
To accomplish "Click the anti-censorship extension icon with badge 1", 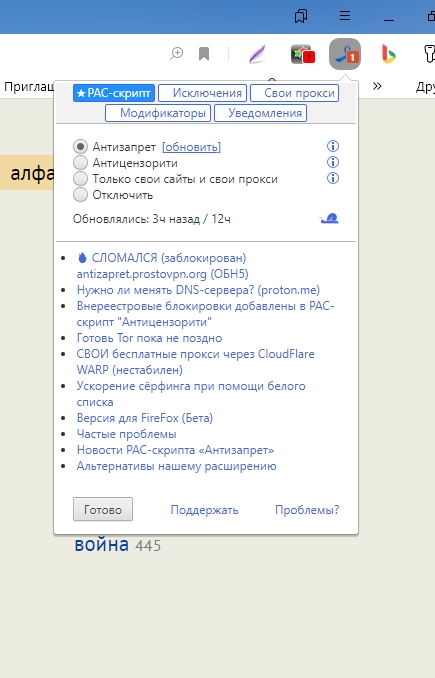I will pyautogui.click(x=345, y=54).
